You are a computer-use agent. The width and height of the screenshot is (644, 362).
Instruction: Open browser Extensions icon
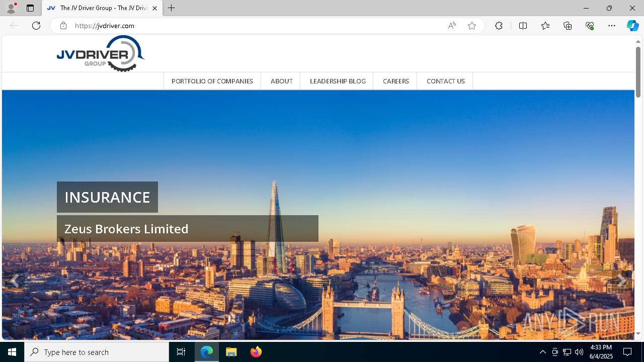click(499, 26)
